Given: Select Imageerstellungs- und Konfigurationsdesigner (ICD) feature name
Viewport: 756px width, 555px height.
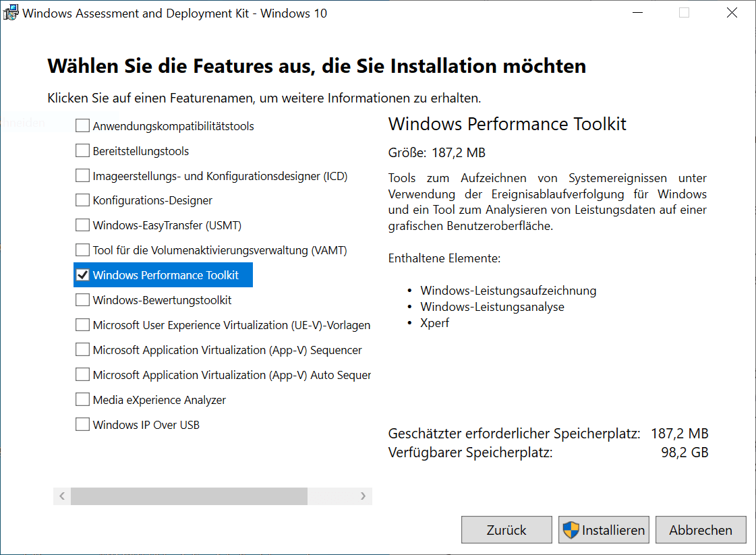Looking at the screenshot, I should tap(220, 176).
